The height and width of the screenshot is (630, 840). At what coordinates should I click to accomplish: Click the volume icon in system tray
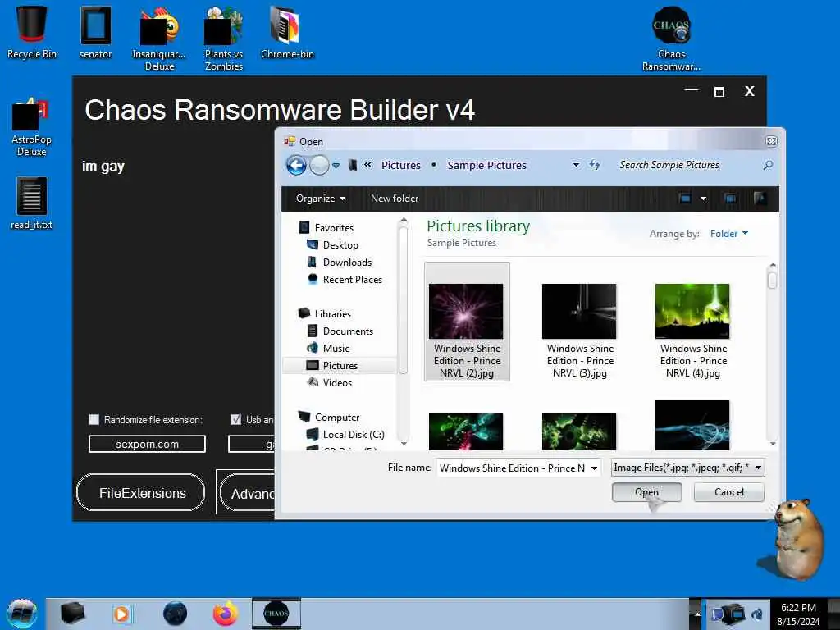point(757,614)
